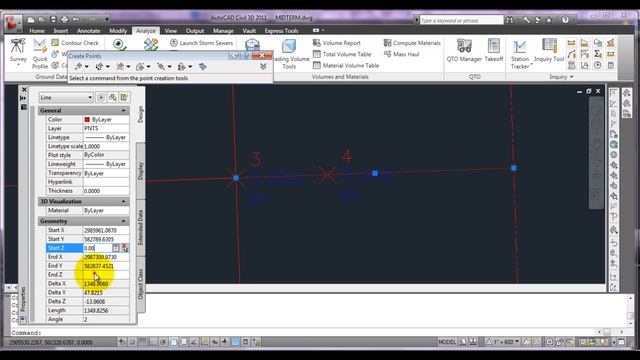Open the Station Tracker tool

tap(520, 54)
